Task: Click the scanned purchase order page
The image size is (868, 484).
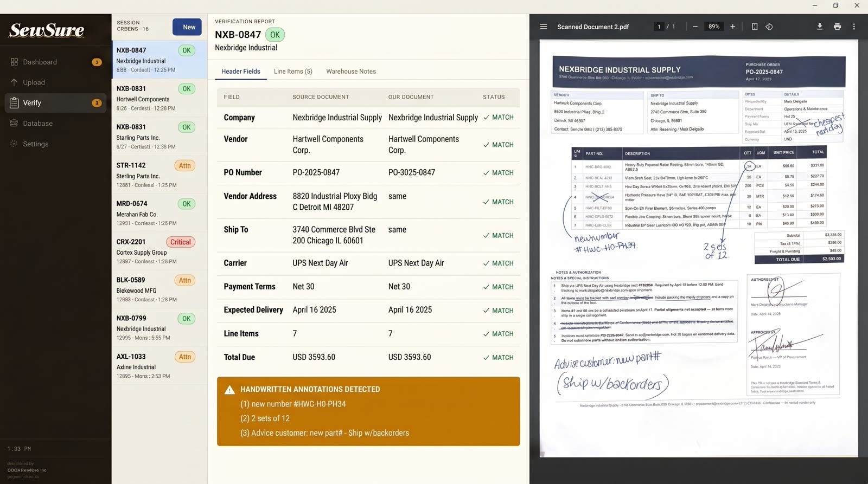Action: [699, 248]
